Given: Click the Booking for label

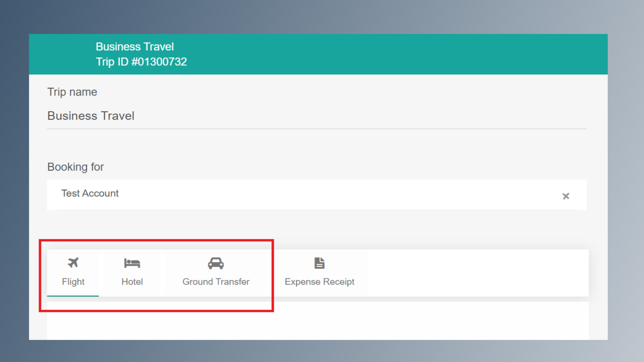Looking at the screenshot, I should (75, 167).
